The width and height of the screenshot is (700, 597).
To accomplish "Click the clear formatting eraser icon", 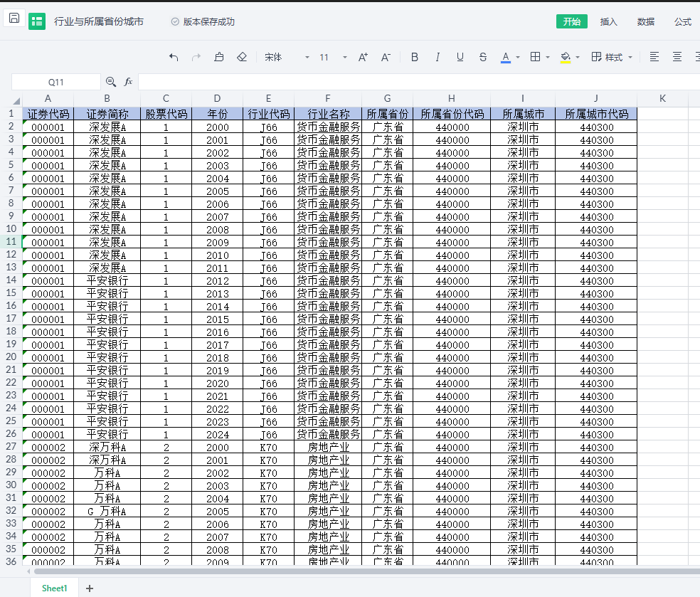I will [x=242, y=57].
